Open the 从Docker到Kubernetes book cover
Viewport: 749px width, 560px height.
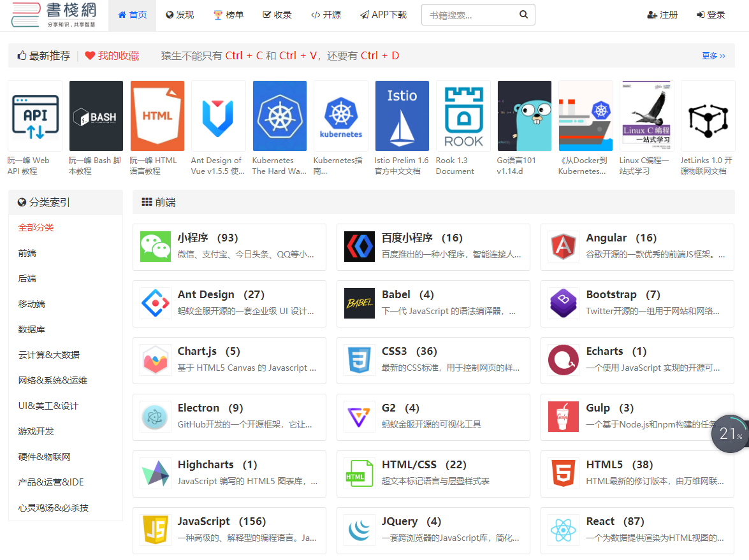[586, 116]
